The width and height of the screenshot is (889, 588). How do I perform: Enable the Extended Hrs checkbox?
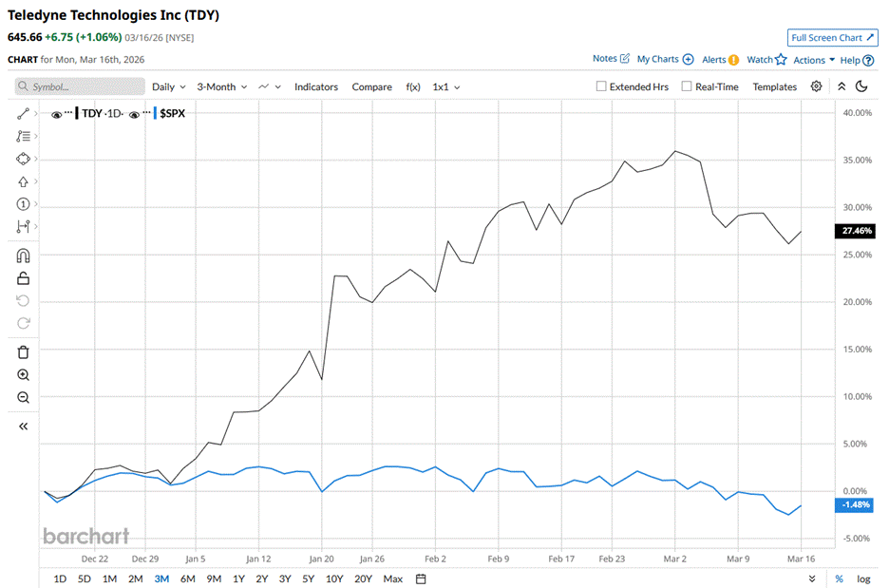(x=601, y=86)
